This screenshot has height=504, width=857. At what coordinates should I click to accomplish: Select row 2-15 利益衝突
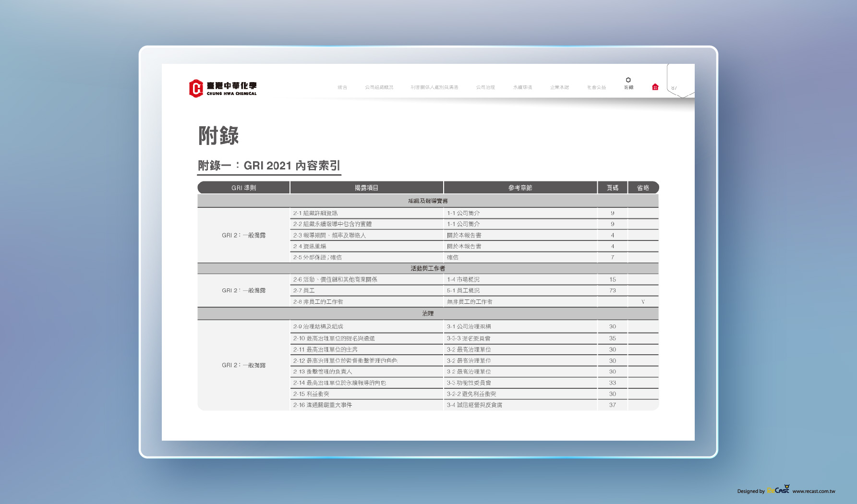point(474,394)
